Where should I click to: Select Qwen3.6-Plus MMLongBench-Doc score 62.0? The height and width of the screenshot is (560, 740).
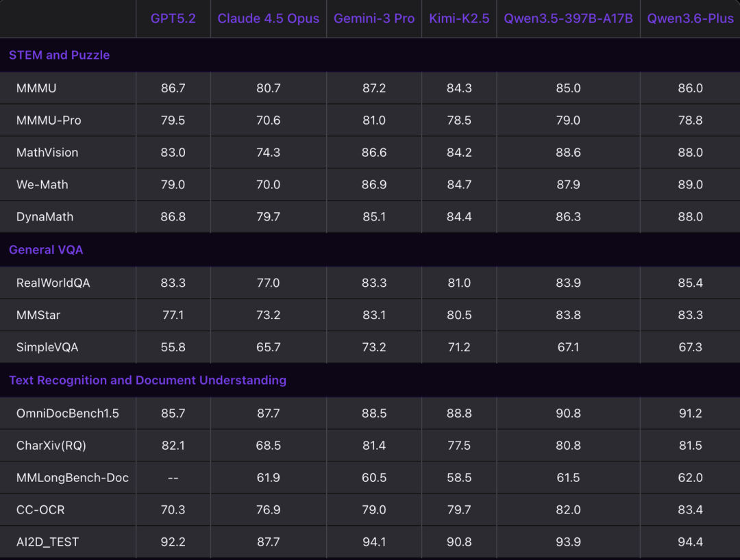click(x=690, y=478)
